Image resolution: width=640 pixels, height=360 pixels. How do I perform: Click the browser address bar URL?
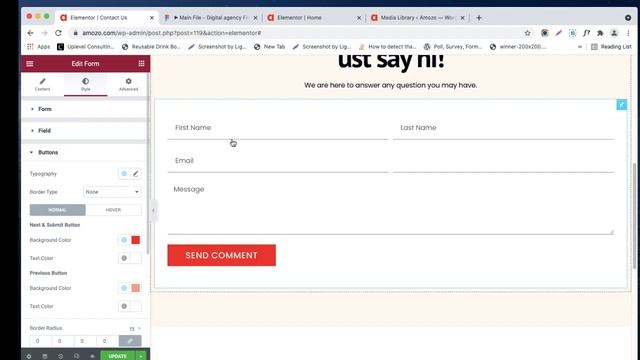pyautogui.click(x=172, y=33)
